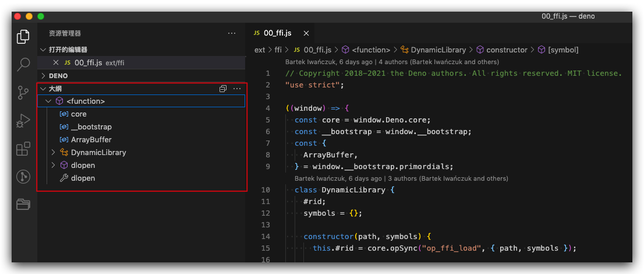This screenshot has height=274, width=644.
Task: Open the Explorer view in activity bar
Action: 23,37
